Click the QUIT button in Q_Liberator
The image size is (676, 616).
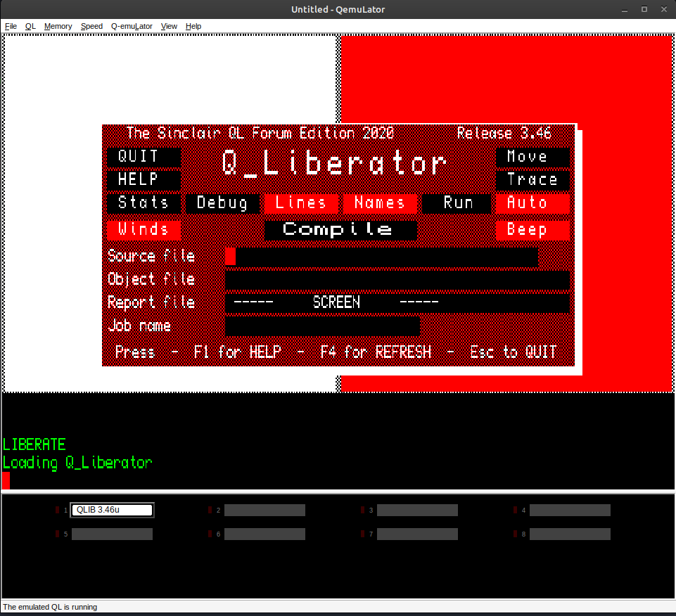click(144, 157)
